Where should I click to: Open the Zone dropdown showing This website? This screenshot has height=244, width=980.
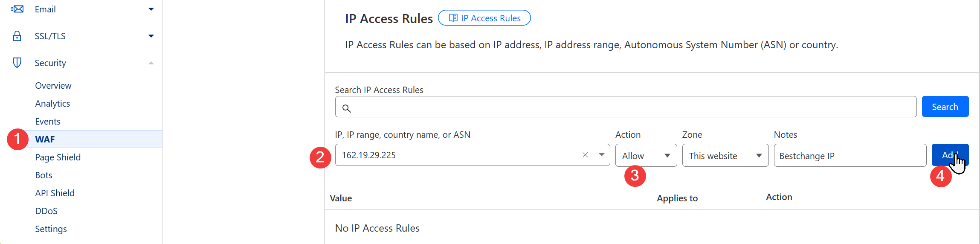[x=725, y=156]
